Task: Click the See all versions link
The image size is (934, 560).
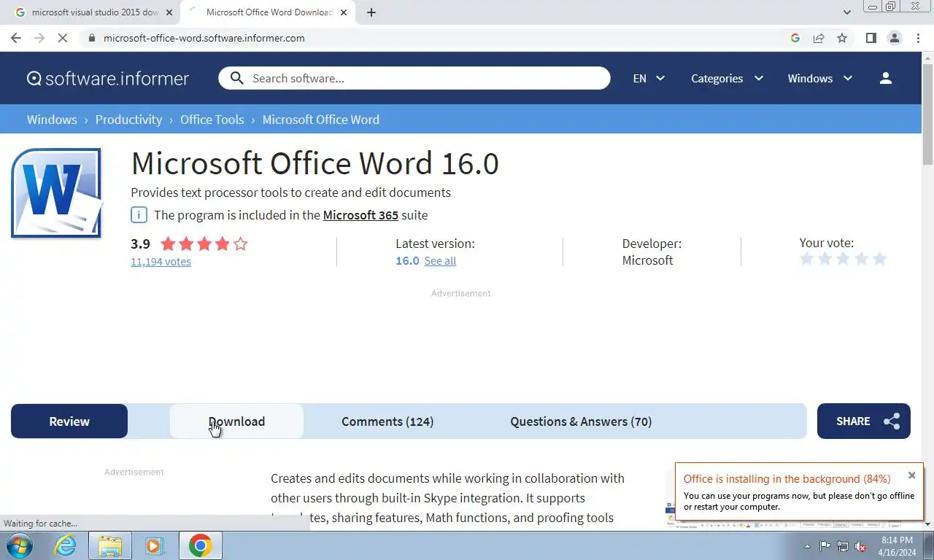Action: [x=440, y=261]
